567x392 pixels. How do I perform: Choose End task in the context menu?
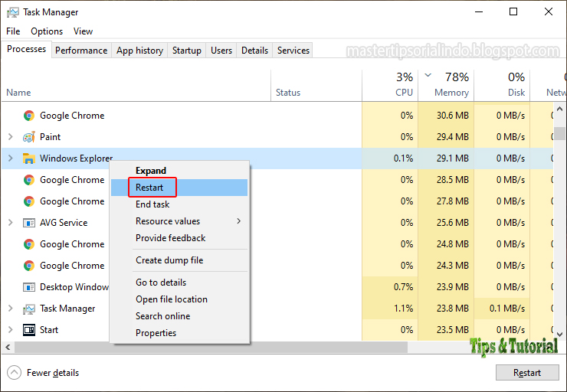179,204
